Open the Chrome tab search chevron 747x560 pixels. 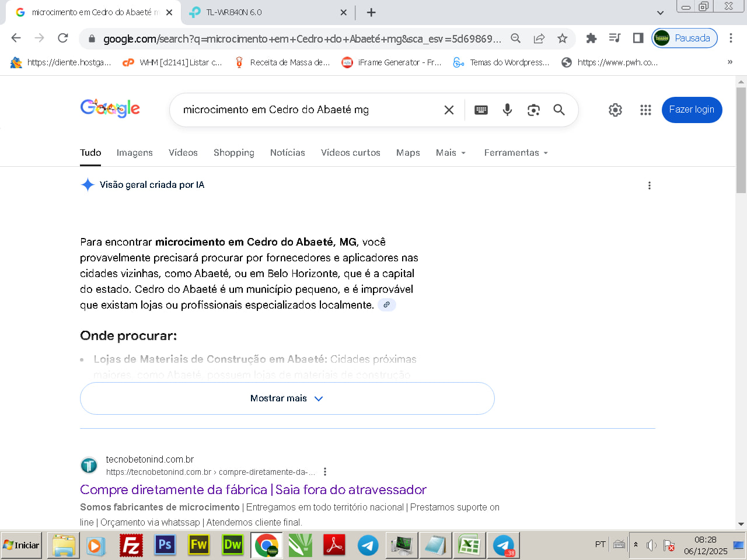point(660,12)
